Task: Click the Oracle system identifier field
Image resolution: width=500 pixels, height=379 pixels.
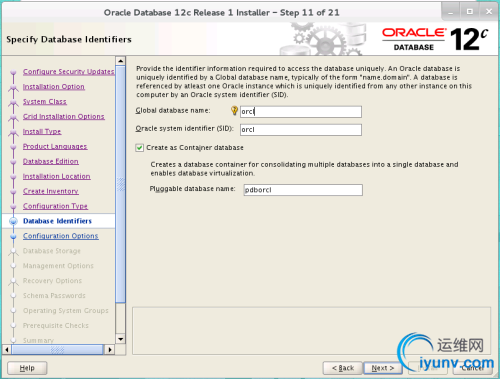Action: 301,130
